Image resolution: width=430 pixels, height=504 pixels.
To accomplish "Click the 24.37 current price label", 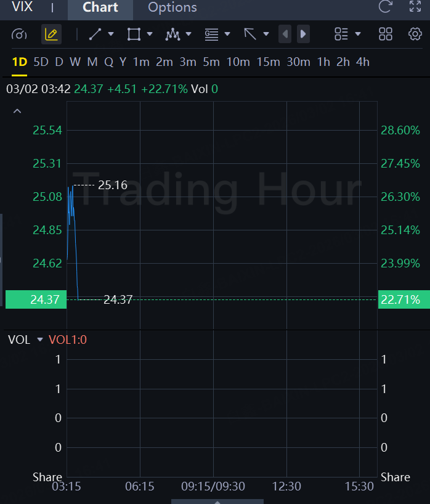I will tap(35, 299).
